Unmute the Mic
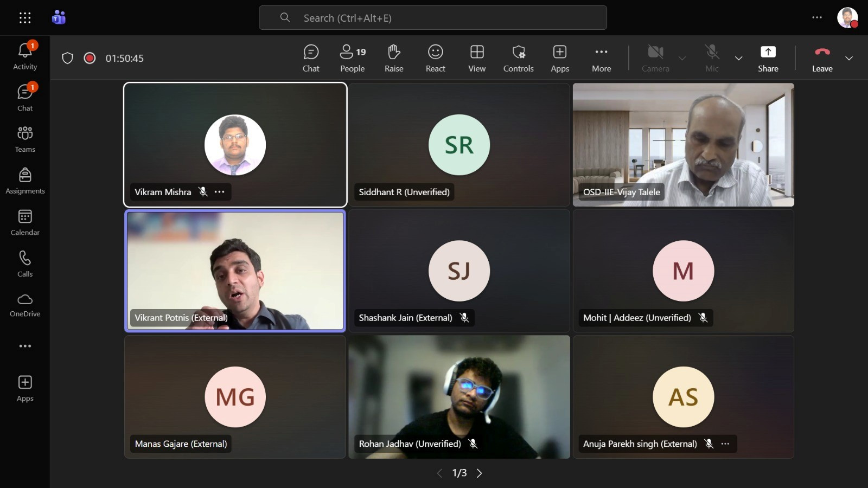Screen dimensions: 868x488 tap(712, 58)
